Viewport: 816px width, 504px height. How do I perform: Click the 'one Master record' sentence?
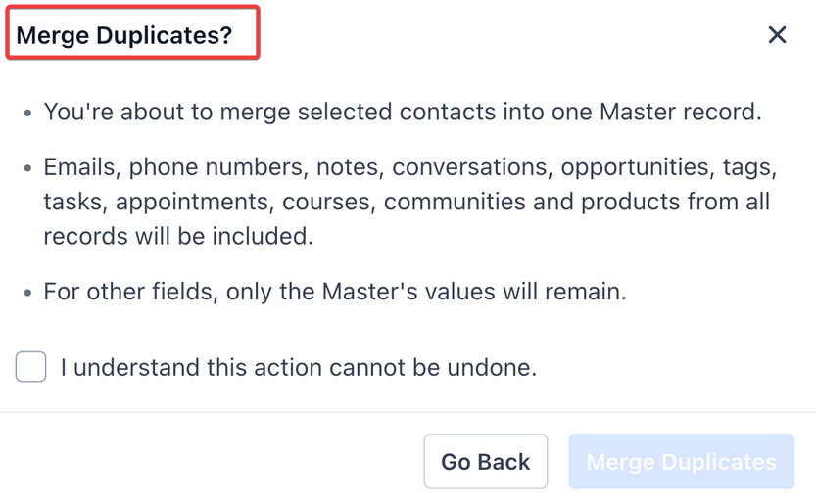pyautogui.click(x=402, y=112)
